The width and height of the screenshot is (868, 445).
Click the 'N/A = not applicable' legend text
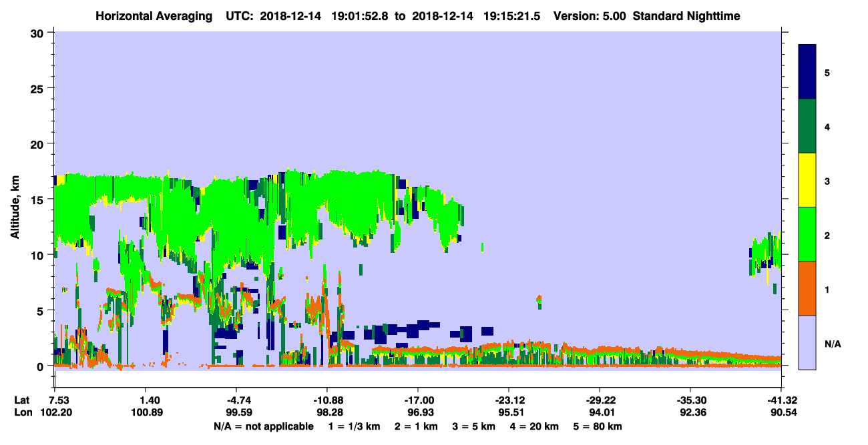click(x=263, y=426)
